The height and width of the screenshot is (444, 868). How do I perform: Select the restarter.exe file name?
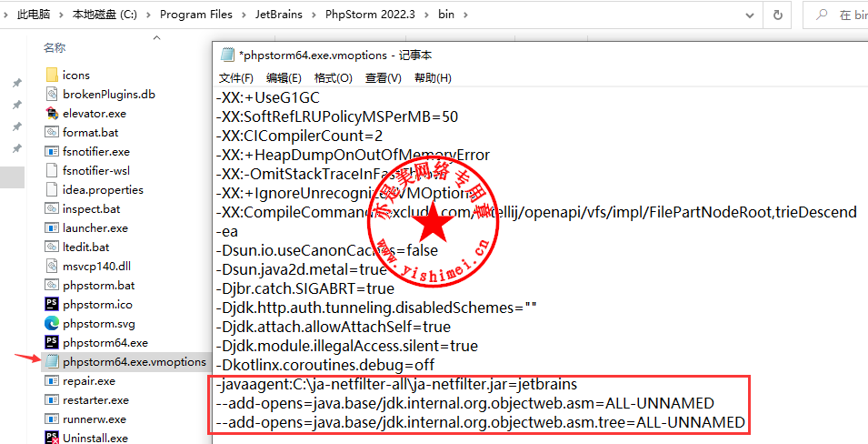[x=95, y=399]
